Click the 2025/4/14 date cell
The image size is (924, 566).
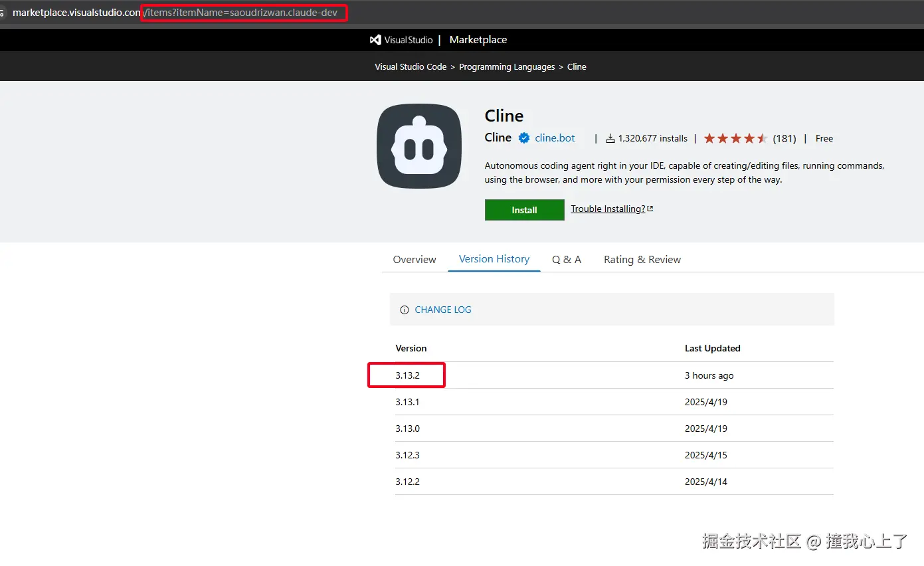(706, 482)
